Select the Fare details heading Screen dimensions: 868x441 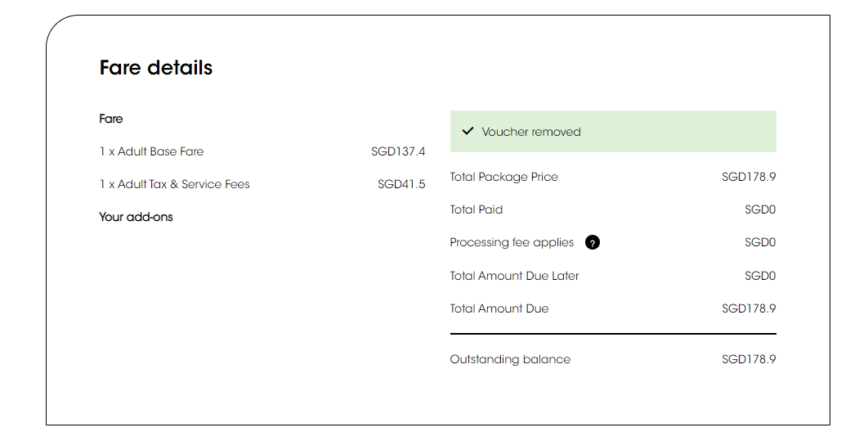156,68
